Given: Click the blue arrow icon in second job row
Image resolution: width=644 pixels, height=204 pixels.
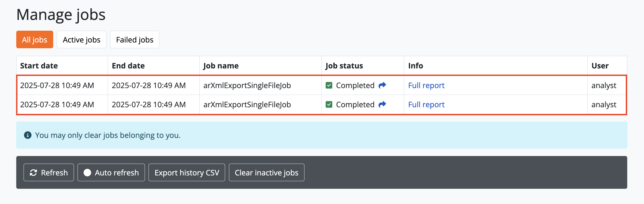Looking at the screenshot, I should click(x=382, y=104).
